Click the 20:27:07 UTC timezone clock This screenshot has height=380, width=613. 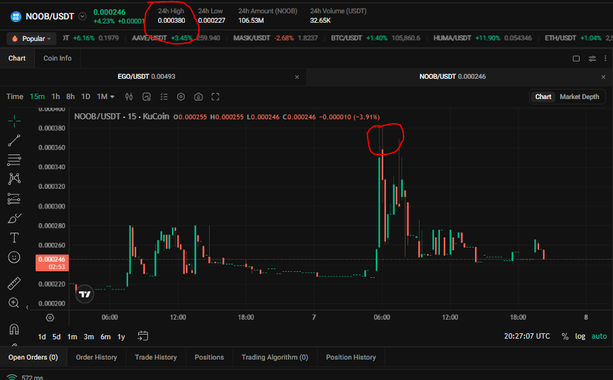527,336
